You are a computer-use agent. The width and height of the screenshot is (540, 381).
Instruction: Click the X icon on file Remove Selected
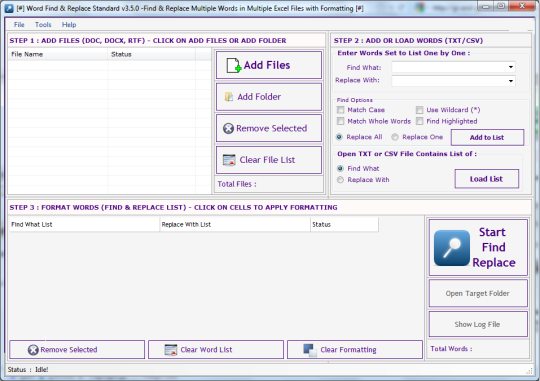click(x=228, y=128)
